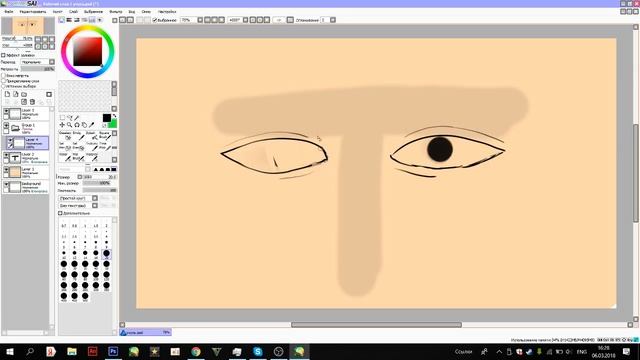Viewport: 640px width, 360px height.
Task: Click the open document tab below canvas
Action: click(145, 333)
